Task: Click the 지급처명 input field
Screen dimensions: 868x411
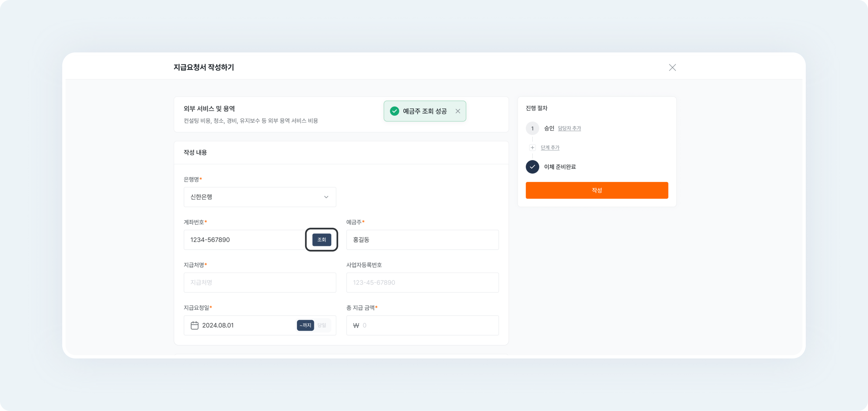Action: 260,283
